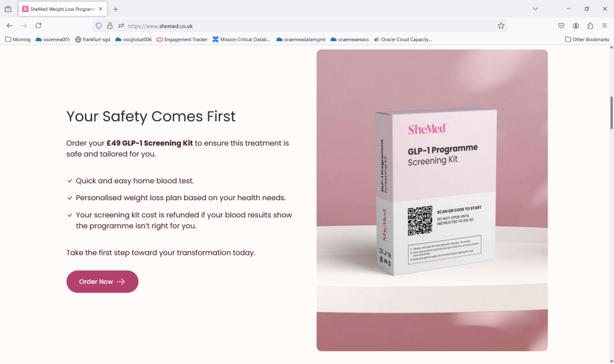Click the page vertical scrollbar thumb

click(611, 113)
